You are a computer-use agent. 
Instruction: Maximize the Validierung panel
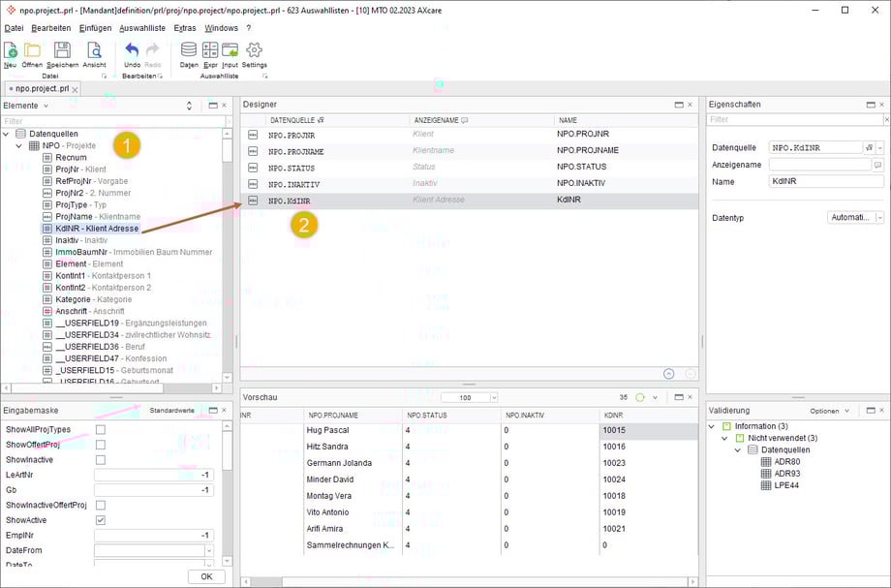871,410
